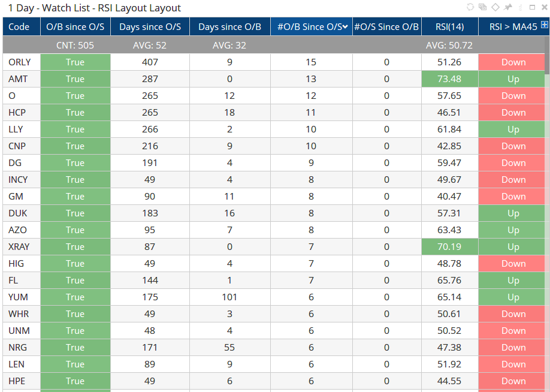Image resolution: width=550 pixels, height=392 pixels.
Task: Click LLY's RSI value 61.84
Action: (x=449, y=129)
